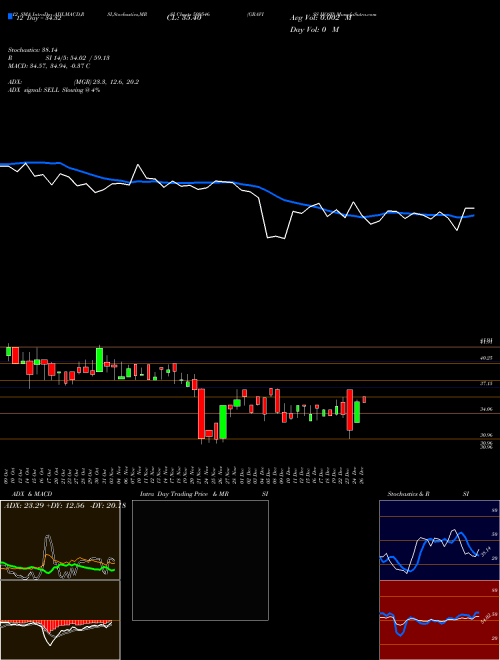Click the large red candle that falls to 30.96
The height and width of the screenshot is (660, 500).
pyautogui.click(x=202, y=414)
